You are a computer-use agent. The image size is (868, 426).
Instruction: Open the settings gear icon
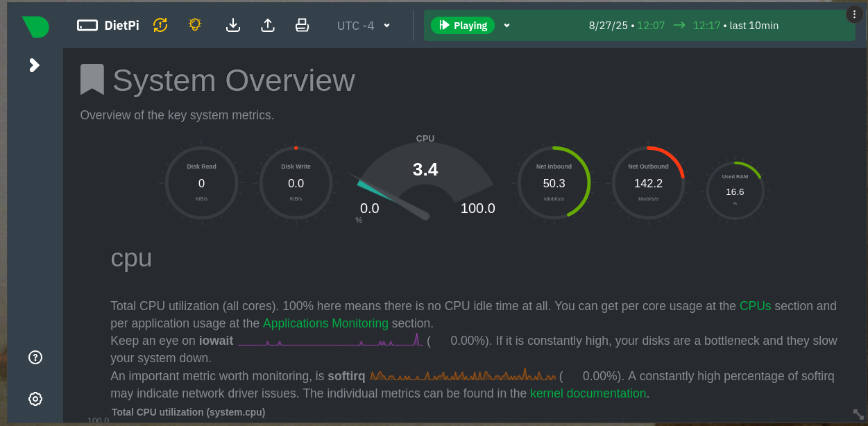point(35,399)
